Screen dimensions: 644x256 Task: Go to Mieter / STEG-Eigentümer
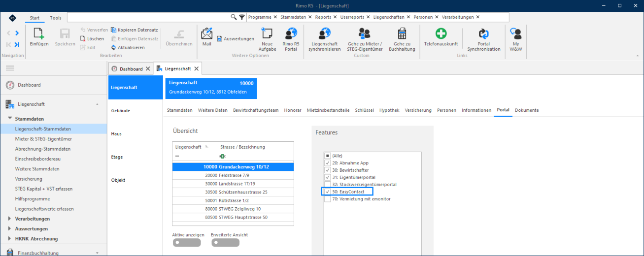pyautogui.click(x=365, y=39)
